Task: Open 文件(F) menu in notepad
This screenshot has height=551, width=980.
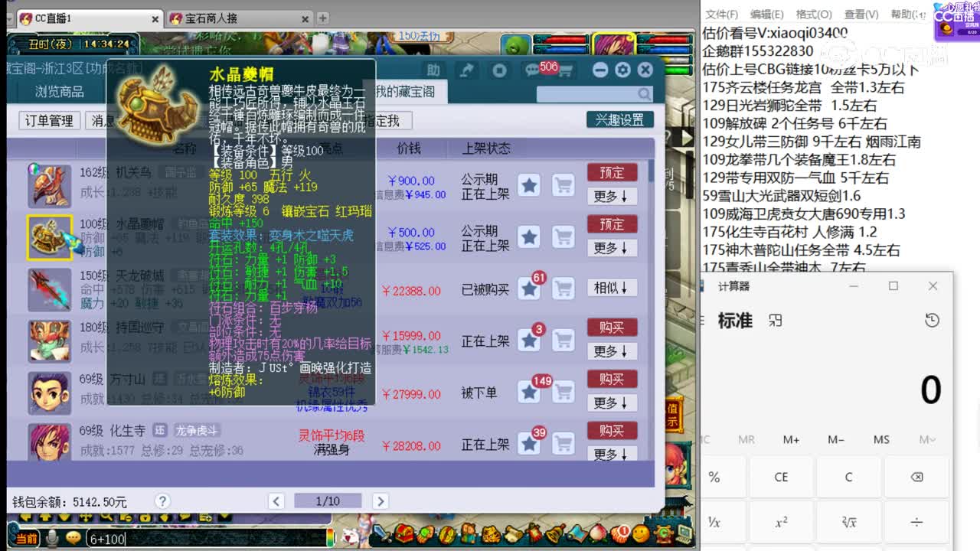Action: coord(721,14)
